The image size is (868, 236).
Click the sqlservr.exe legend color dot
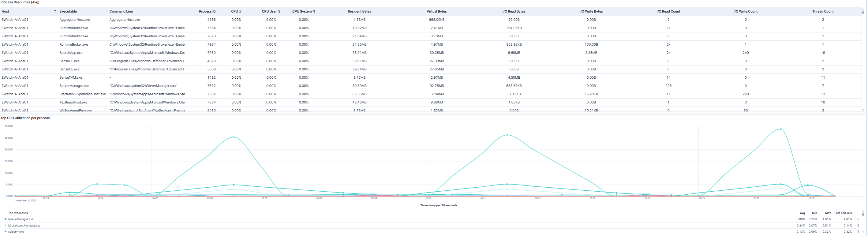6,232
